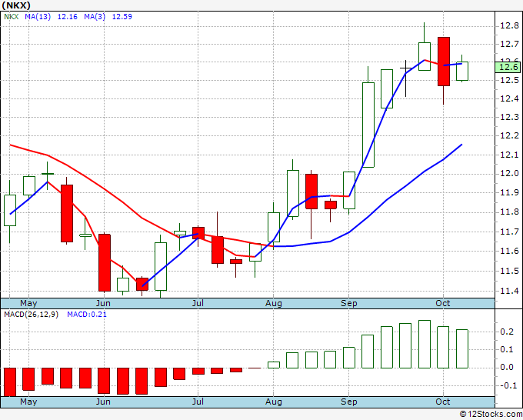Click the 11.9 price axis label

pyautogui.click(x=509, y=193)
